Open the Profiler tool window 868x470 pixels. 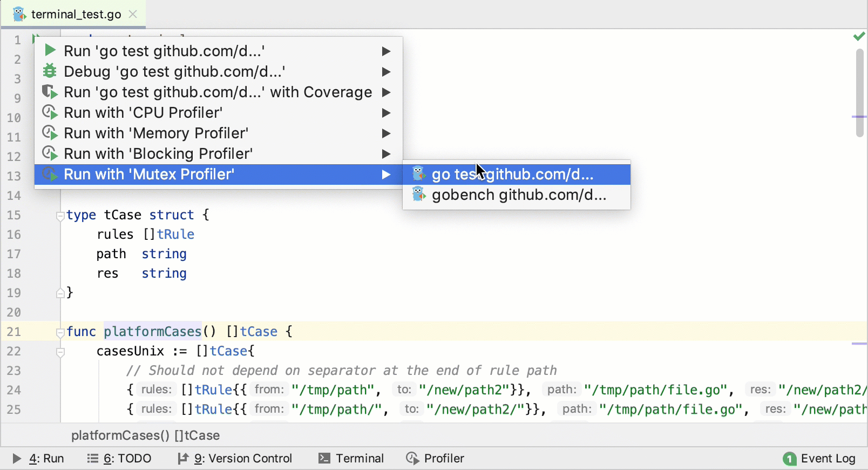pos(435,459)
